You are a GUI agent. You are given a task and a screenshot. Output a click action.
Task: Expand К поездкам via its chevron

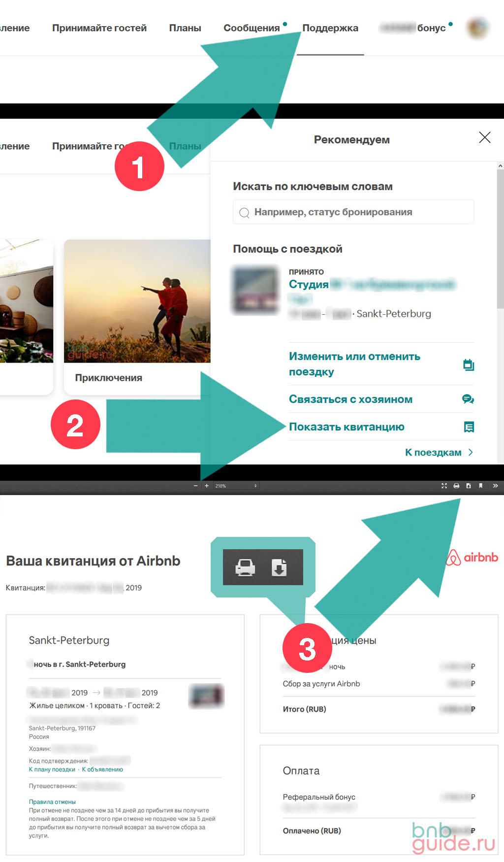click(x=471, y=452)
